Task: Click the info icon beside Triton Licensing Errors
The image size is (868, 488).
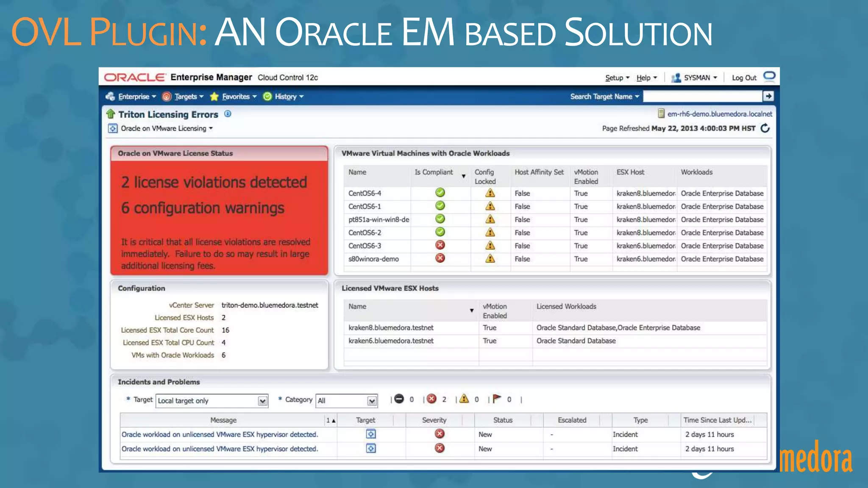Action: [x=228, y=114]
